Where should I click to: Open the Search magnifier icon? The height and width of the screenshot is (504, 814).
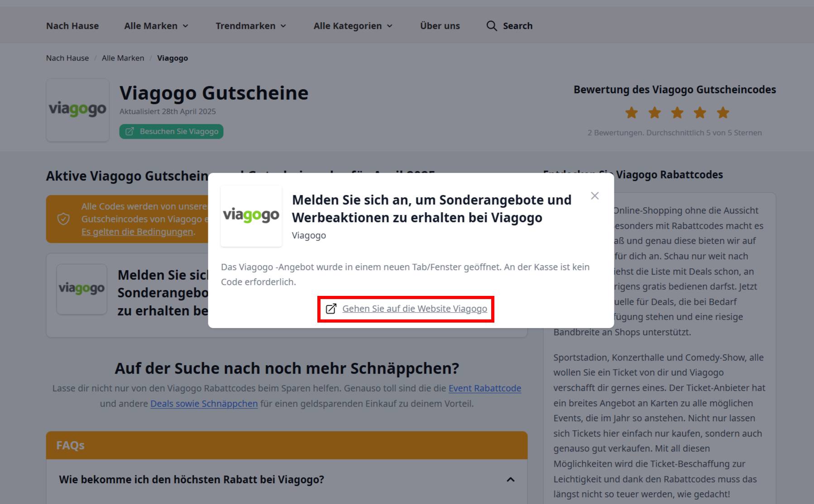[x=492, y=26]
